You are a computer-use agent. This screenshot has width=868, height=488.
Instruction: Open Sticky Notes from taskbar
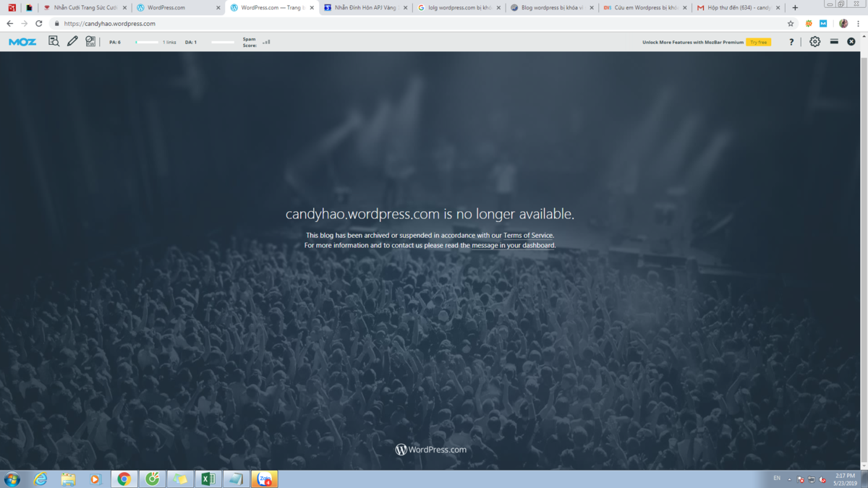pos(180,479)
